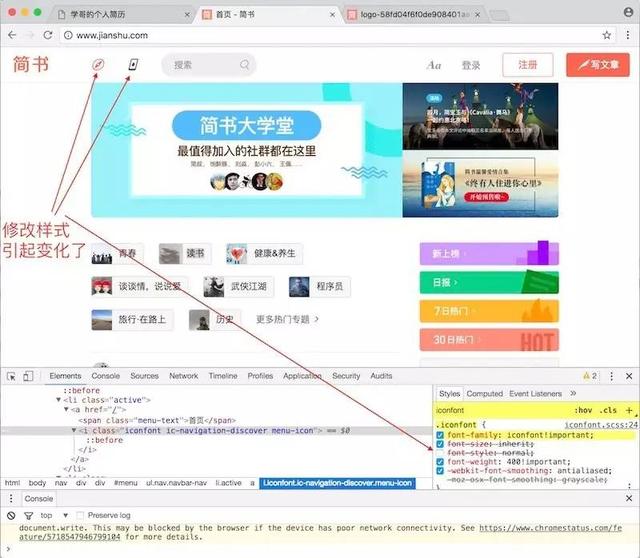Open the 新上榜 purple banner
The height and width of the screenshot is (558, 640).
(489, 253)
